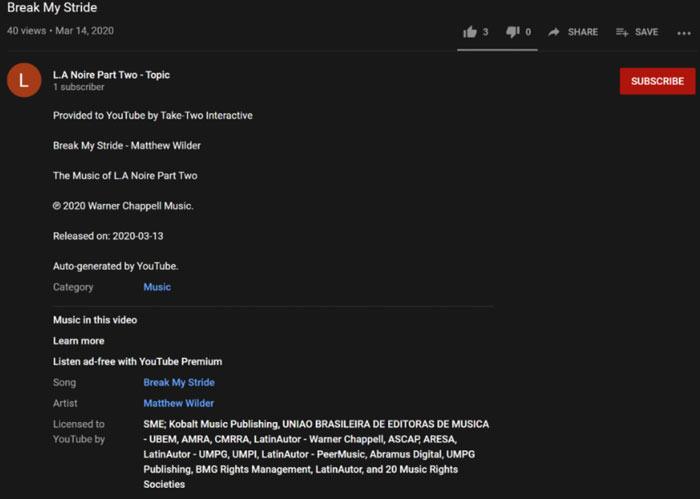The image size is (700, 499).
Task: Open the Music category link
Action: (x=157, y=287)
